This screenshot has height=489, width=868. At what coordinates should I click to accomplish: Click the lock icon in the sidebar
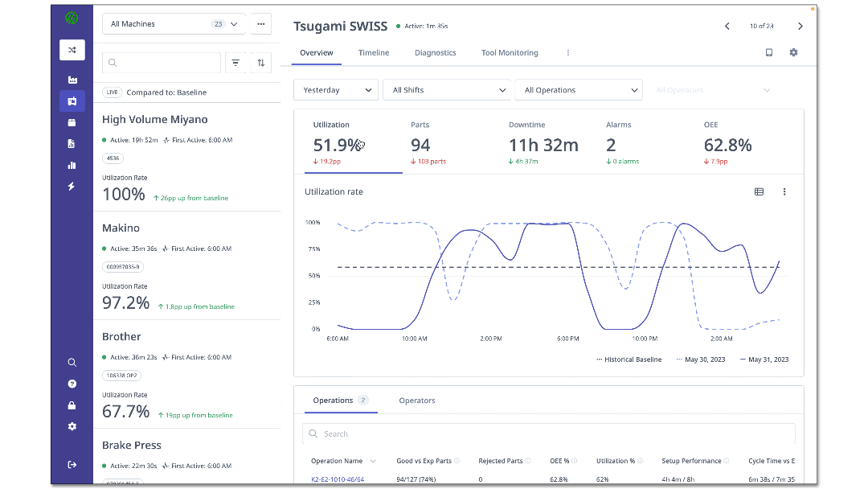[x=72, y=405]
